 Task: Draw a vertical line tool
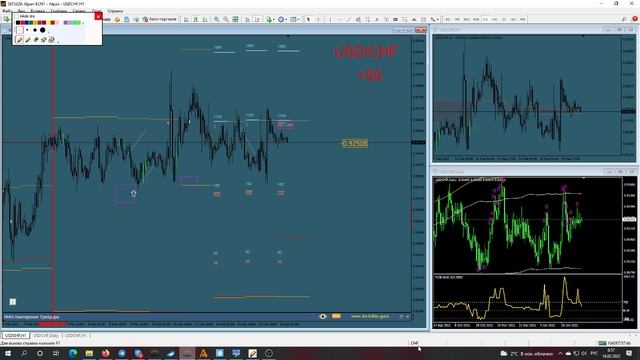330,19
